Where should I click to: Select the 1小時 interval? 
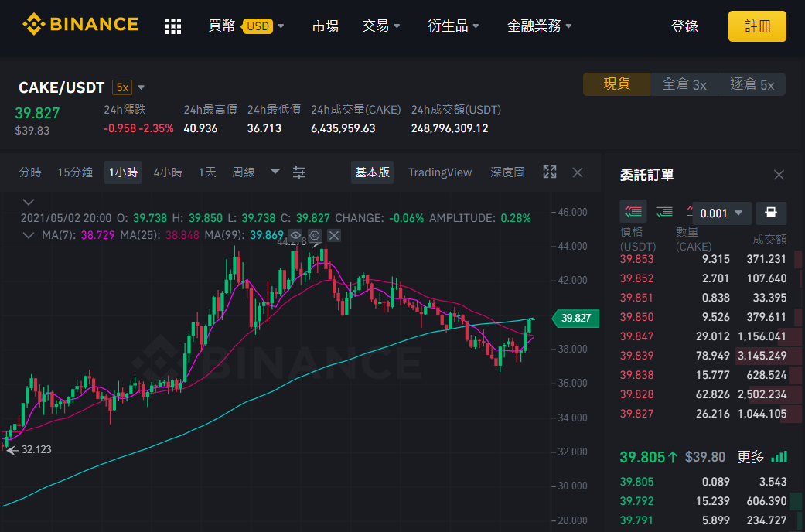pyautogui.click(x=123, y=172)
